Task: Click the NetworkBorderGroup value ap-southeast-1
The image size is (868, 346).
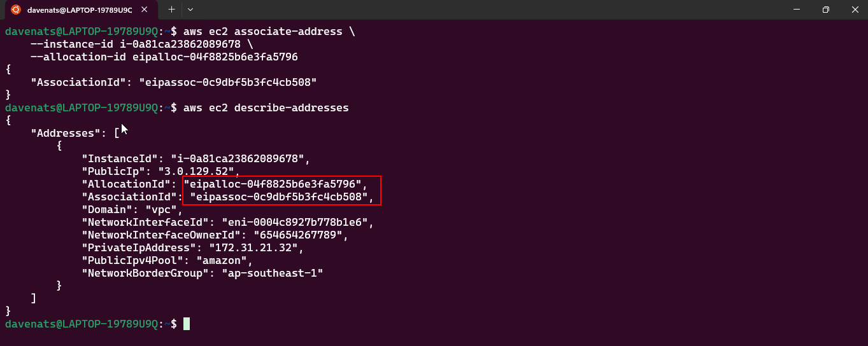Action: coord(272,273)
